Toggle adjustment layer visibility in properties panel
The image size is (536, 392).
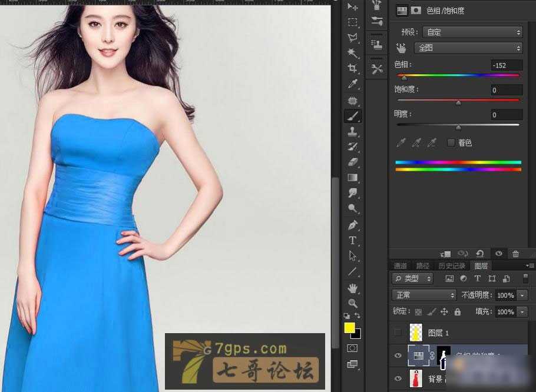pyautogui.click(x=499, y=253)
